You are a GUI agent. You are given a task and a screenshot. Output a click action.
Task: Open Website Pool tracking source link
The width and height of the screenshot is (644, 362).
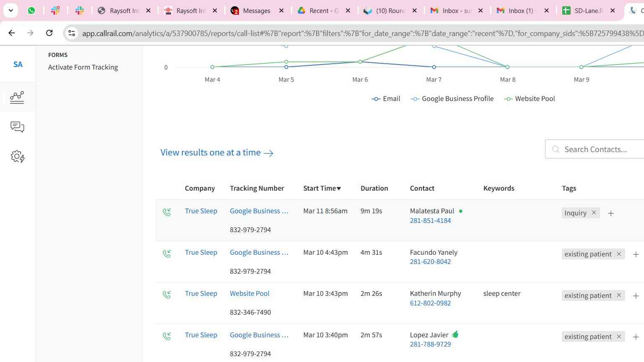tap(249, 293)
